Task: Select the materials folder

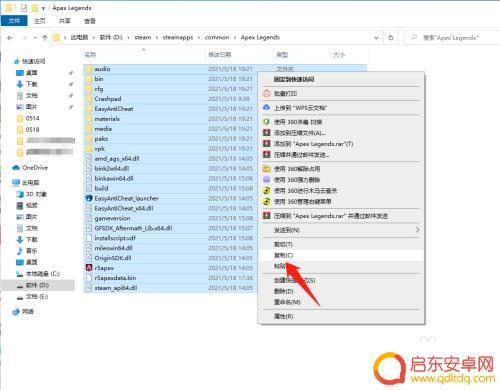Action: click(x=107, y=119)
